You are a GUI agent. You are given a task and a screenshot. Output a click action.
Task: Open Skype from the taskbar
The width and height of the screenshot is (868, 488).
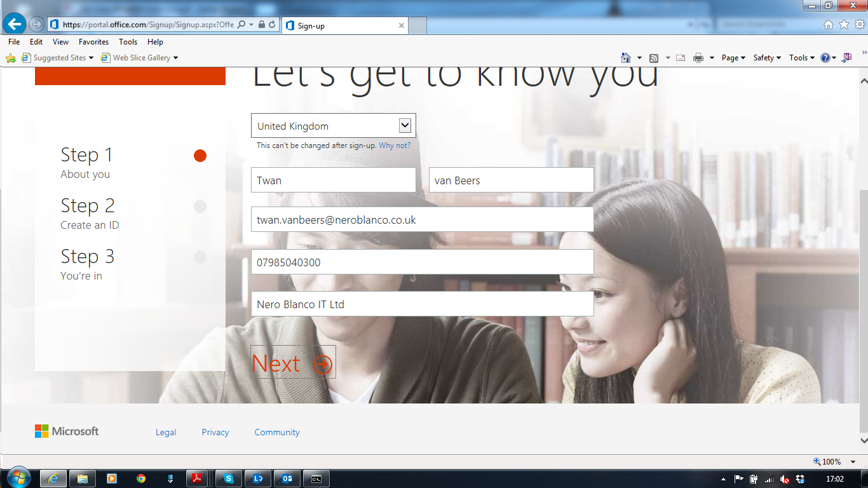[229, 478]
